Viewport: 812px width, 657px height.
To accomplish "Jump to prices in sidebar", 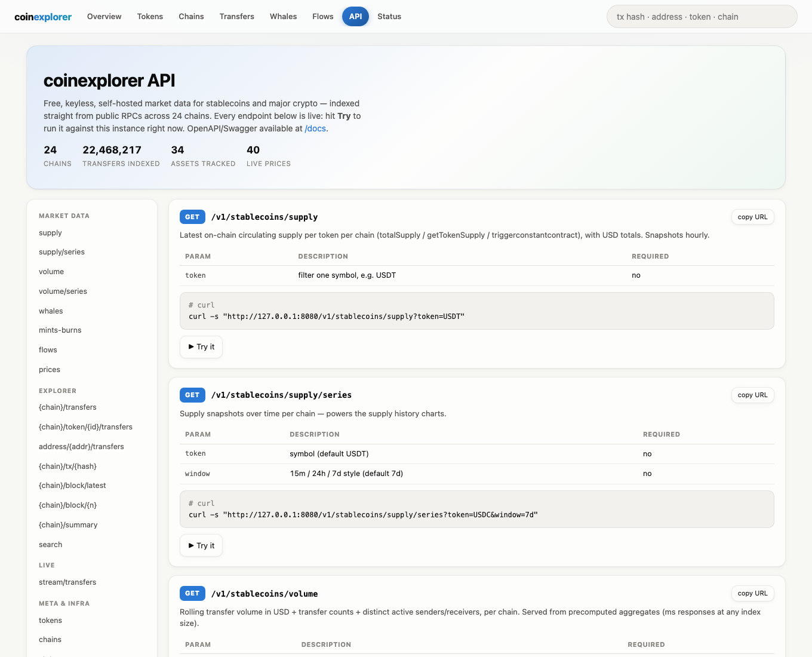I will tap(50, 370).
